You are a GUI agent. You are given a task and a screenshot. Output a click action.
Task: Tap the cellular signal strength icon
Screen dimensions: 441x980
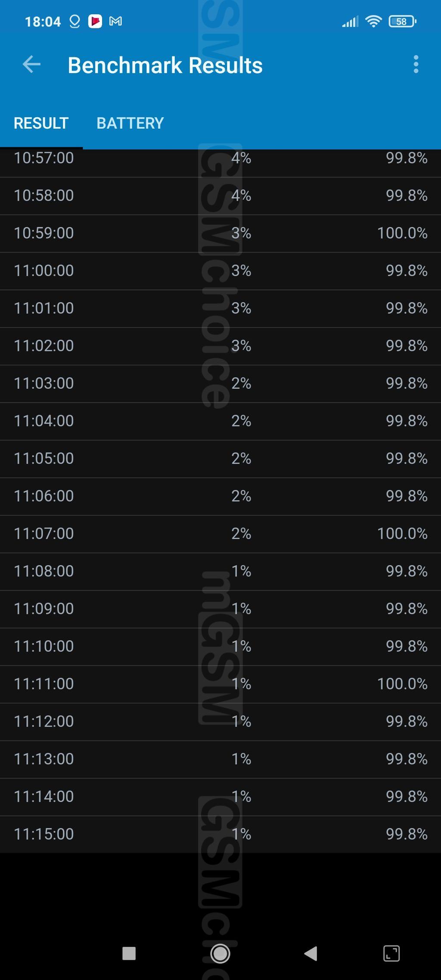350,21
